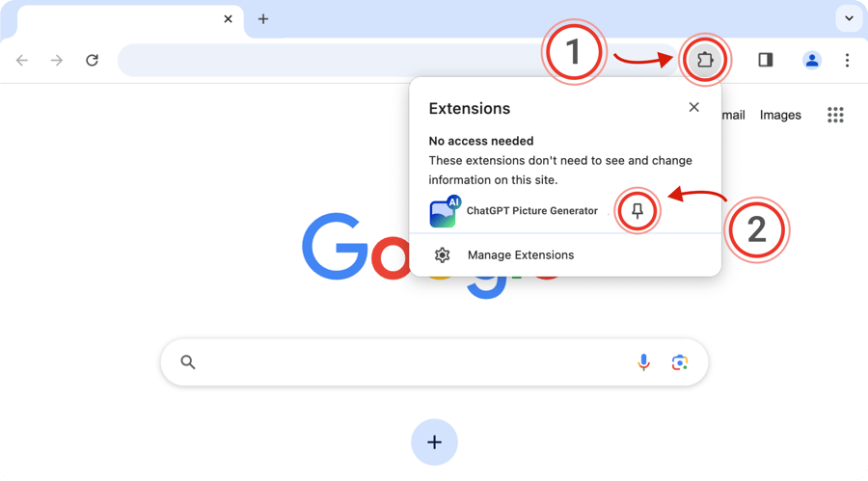Image resolution: width=868 pixels, height=481 pixels.
Task: Open the Chrome three-dot menu
Action: click(847, 60)
